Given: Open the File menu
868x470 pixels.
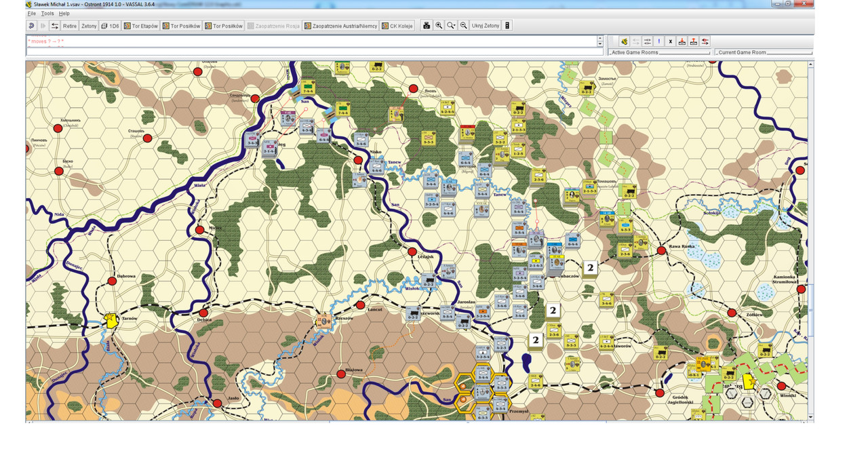Looking at the screenshot, I should click(x=31, y=14).
